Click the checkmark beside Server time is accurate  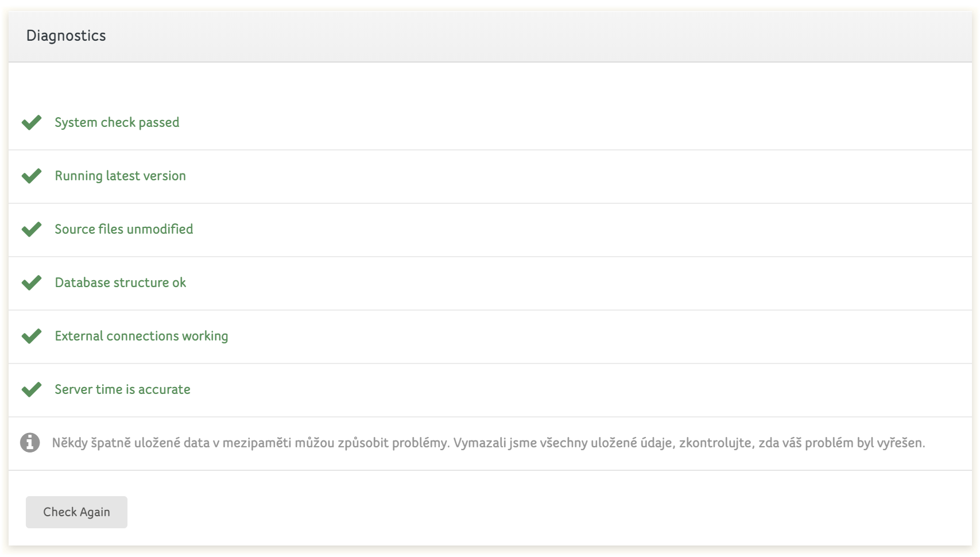pos(32,389)
